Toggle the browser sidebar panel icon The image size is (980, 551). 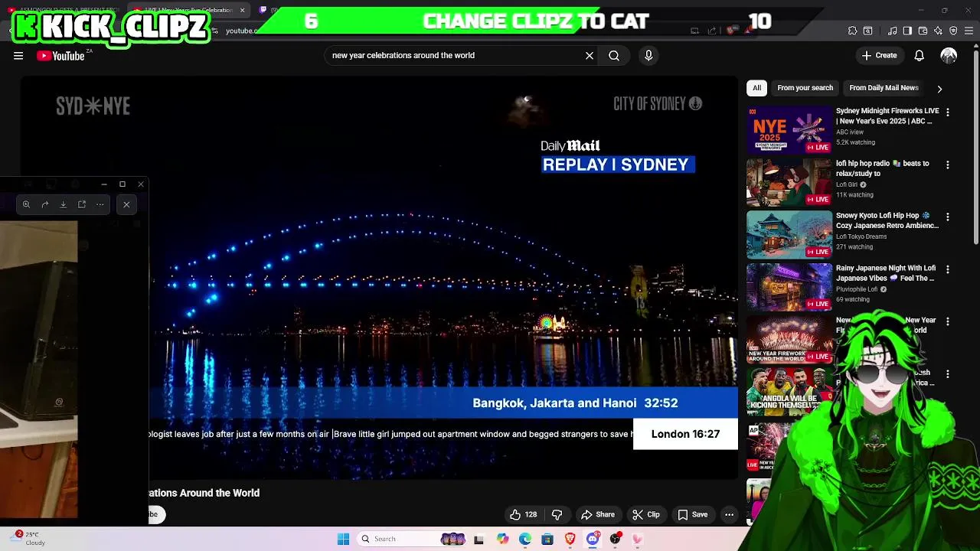pos(907,31)
